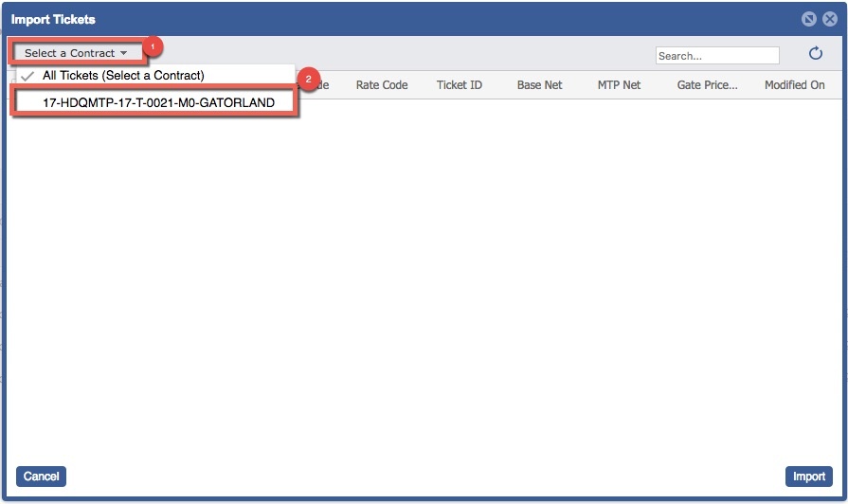The height and width of the screenshot is (504, 848).
Task: Select contract 17-HDQMTP-17-T-0021-M0-GATORLAND
Action: click(158, 102)
